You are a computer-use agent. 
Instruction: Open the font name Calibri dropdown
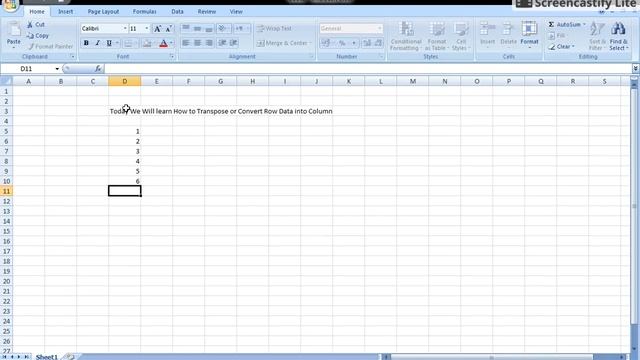125,29
